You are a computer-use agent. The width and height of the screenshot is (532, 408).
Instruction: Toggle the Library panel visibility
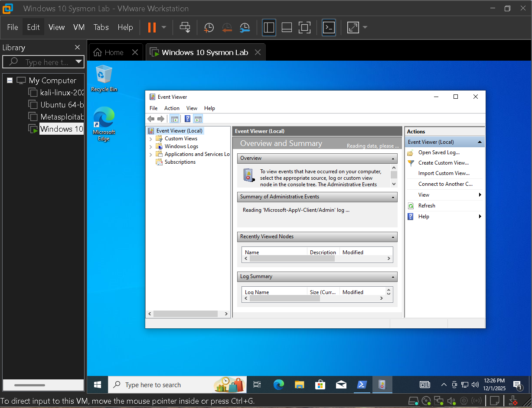pos(269,27)
